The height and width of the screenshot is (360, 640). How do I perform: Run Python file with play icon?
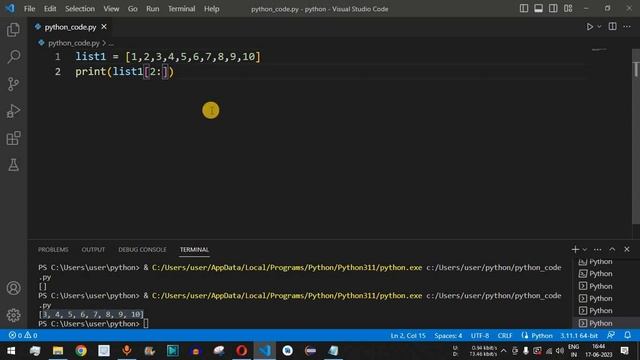coord(589,27)
